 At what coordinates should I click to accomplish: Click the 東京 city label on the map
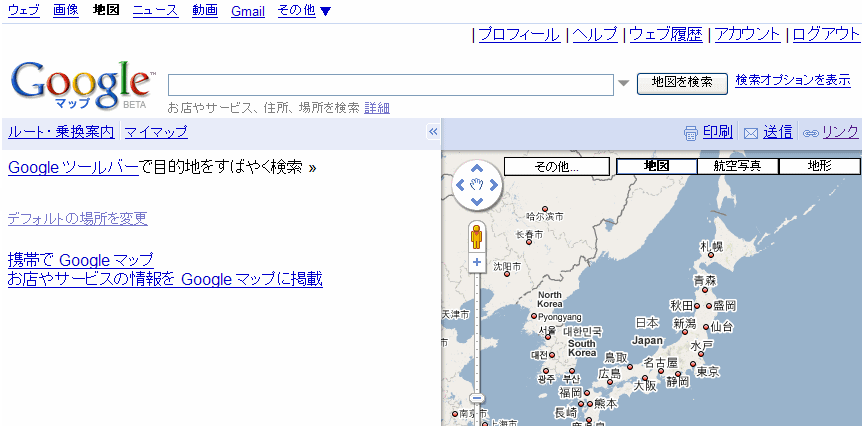click(x=708, y=372)
